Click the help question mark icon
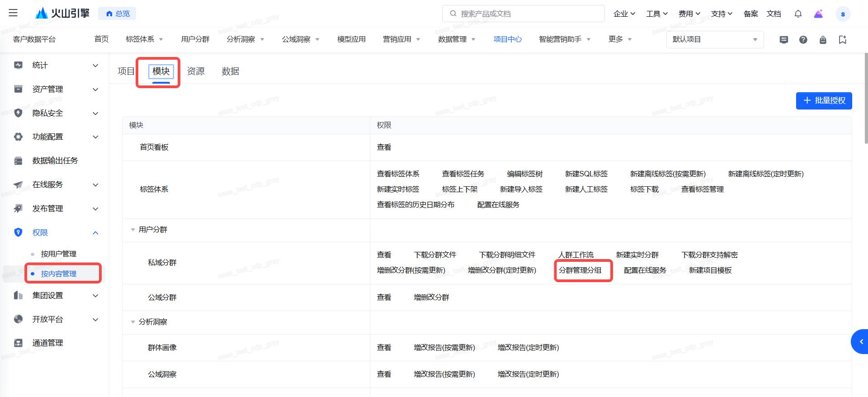Viewport: 868px width, 397px height. (803, 40)
